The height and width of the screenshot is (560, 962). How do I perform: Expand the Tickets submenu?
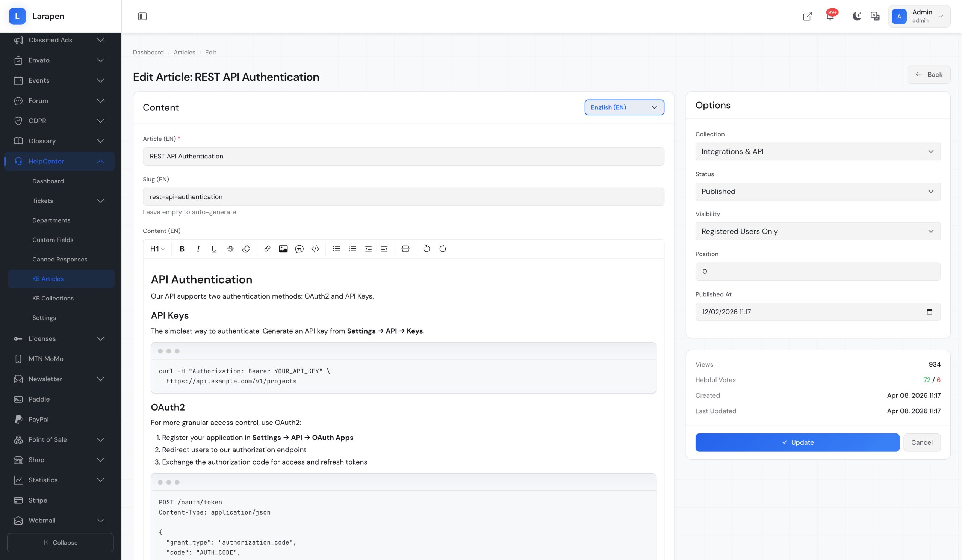point(100,201)
